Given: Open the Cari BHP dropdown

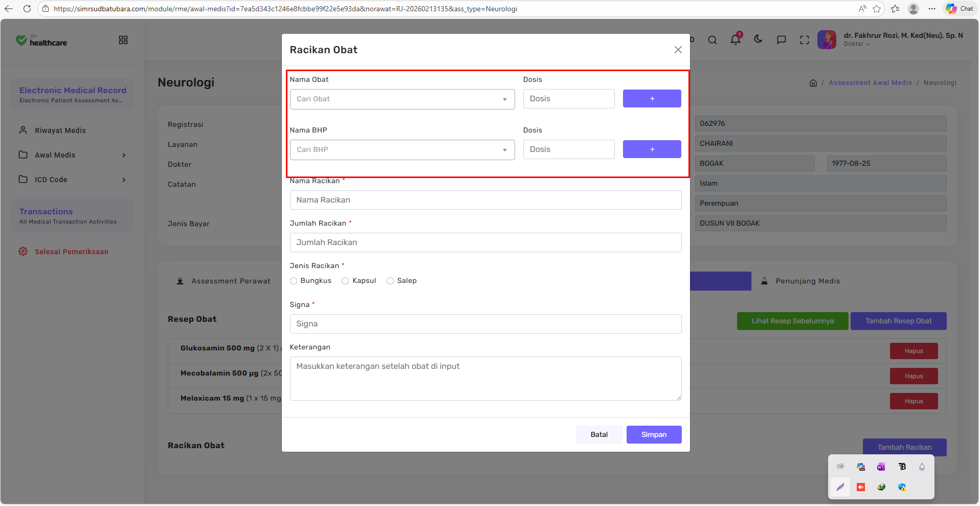Looking at the screenshot, I should tap(402, 150).
